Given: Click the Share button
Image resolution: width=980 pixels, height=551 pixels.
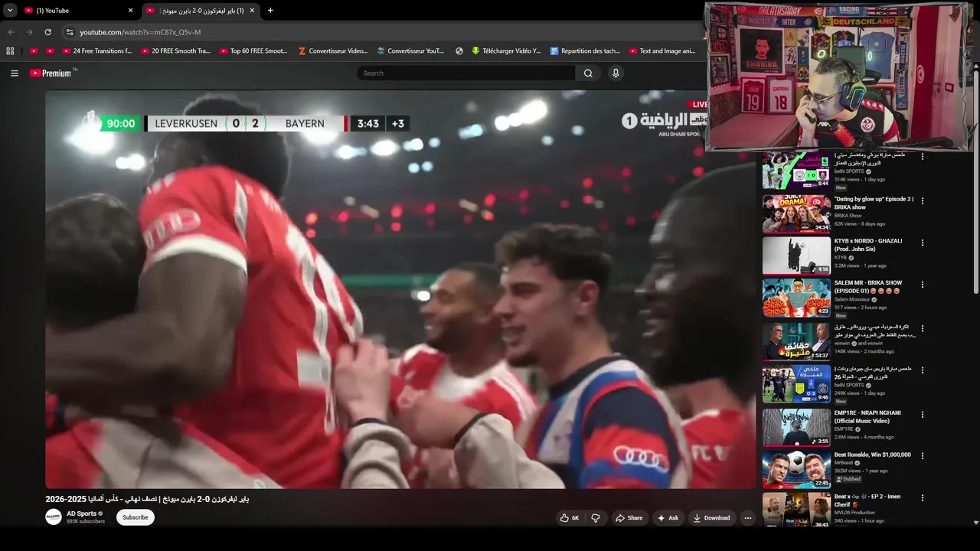Looking at the screenshot, I should (629, 518).
